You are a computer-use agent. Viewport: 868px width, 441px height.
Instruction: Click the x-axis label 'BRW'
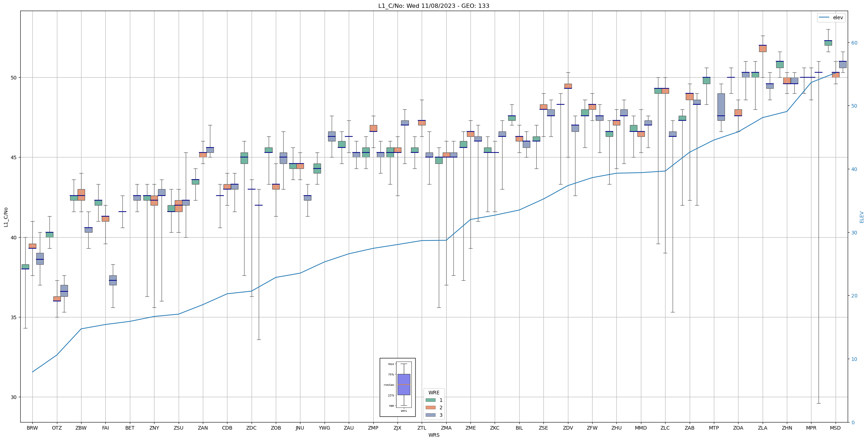[x=32, y=428]
